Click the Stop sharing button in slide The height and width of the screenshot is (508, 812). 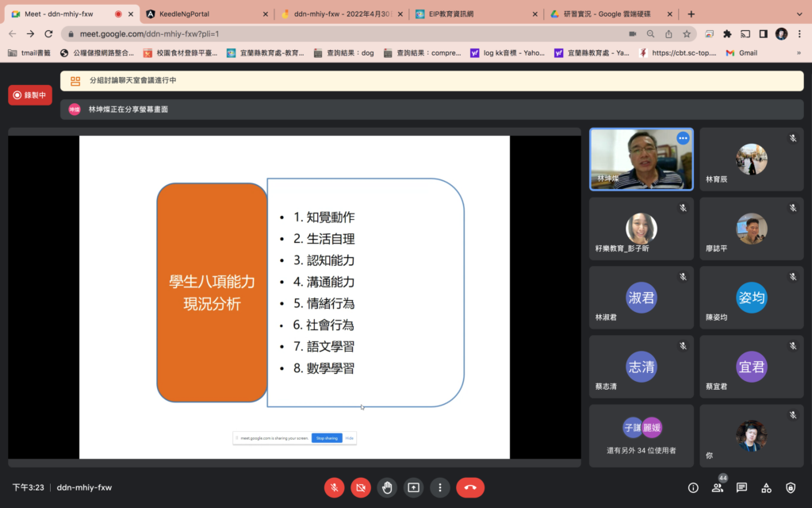[x=327, y=438]
